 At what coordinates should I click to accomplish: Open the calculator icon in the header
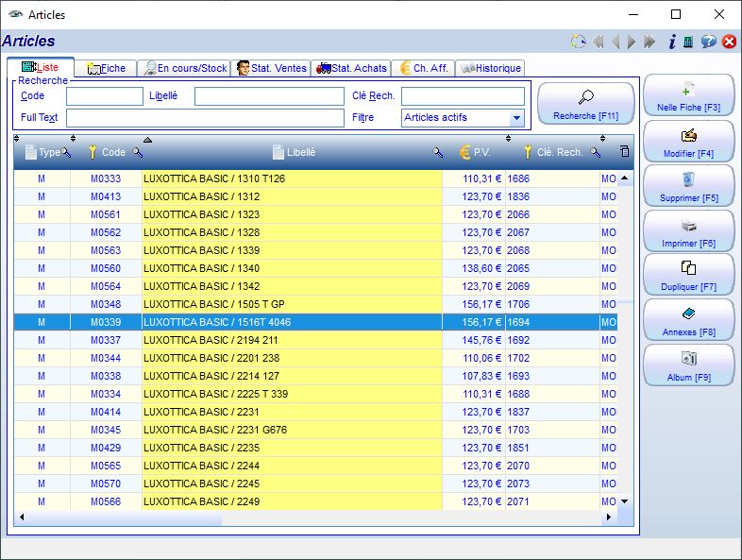688,42
